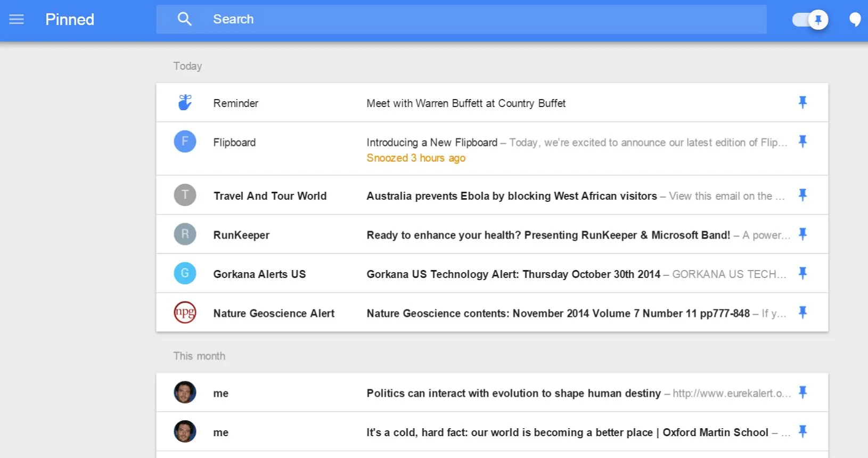
Task: Click the Reminder sender label
Action: 236,103
